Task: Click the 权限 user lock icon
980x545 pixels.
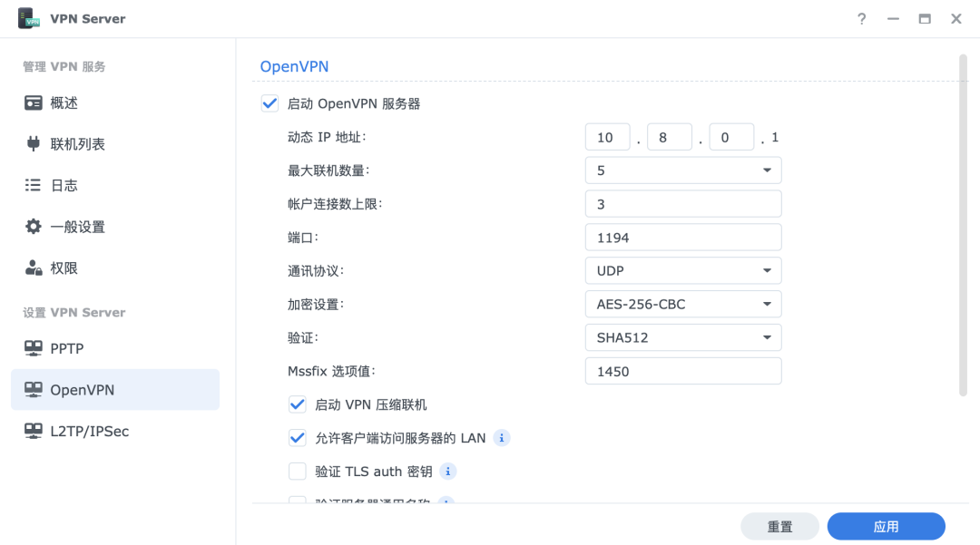Action: tap(34, 268)
